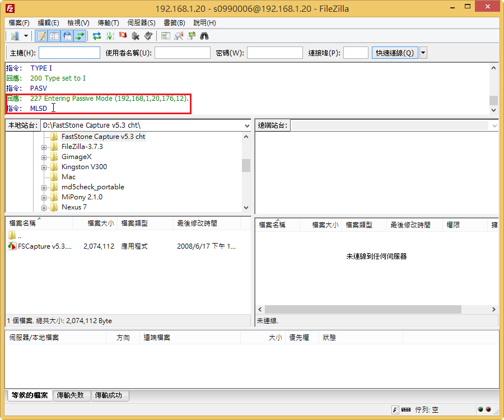
Task: Click the remote file list horizontal scrollbar
Action: (363, 310)
